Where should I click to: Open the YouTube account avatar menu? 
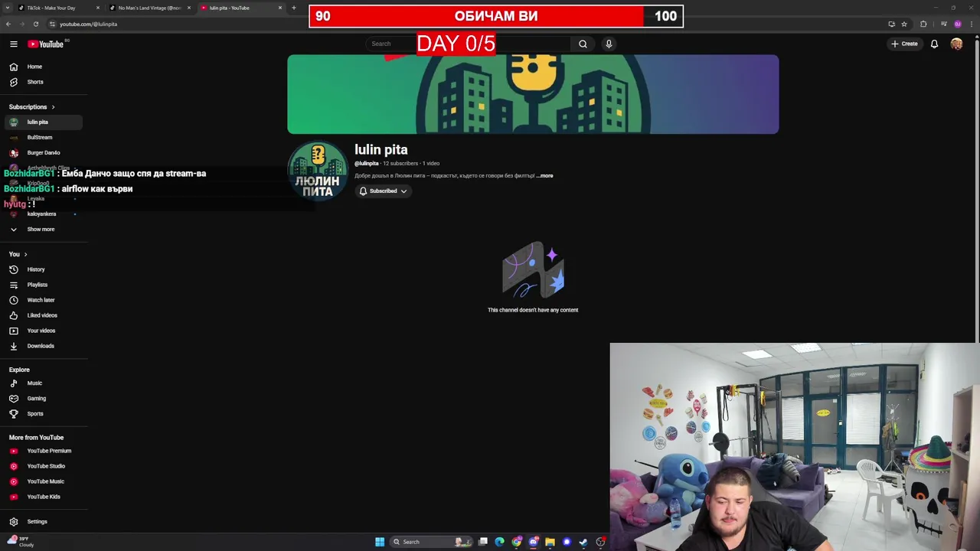pyautogui.click(x=956, y=44)
